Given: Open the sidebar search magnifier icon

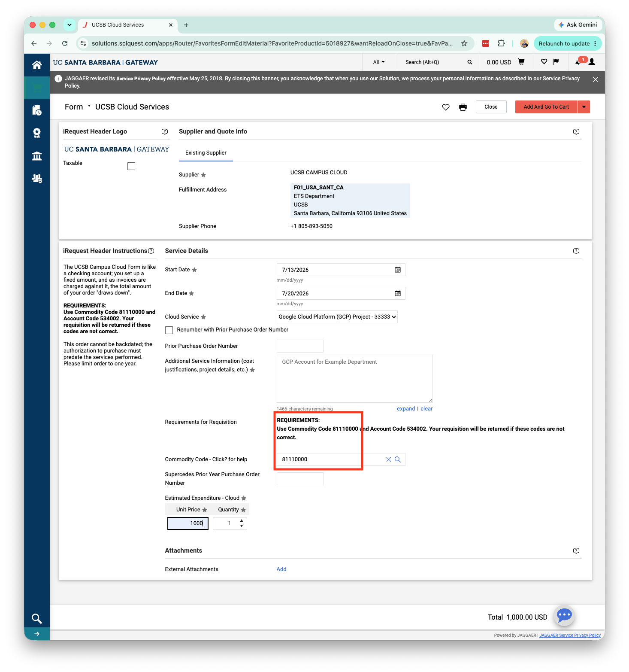Looking at the screenshot, I should point(37,618).
